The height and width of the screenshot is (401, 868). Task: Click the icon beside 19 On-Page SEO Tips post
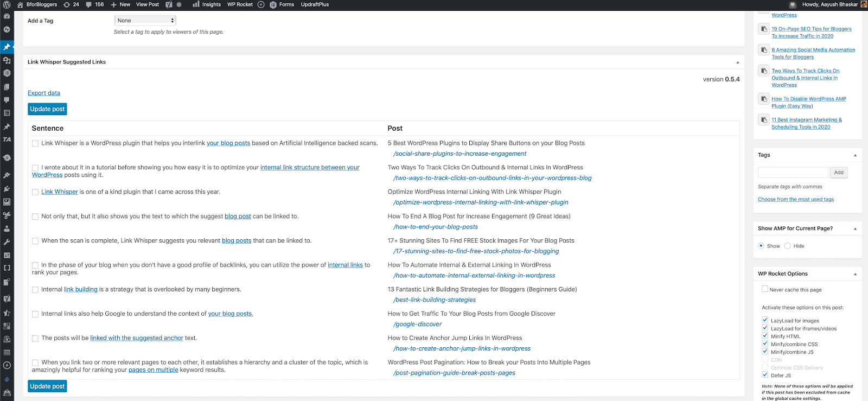click(764, 29)
